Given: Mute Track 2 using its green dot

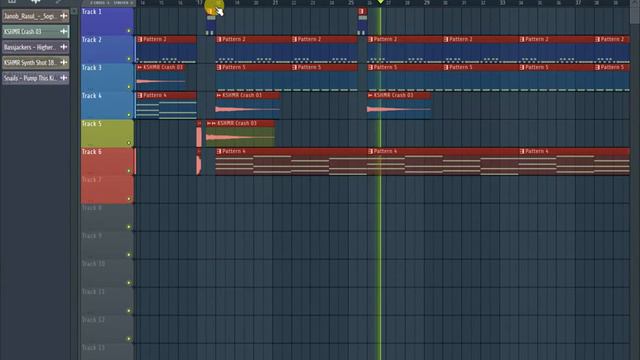Looking at the screenshot, I should [x=129, y=59].
